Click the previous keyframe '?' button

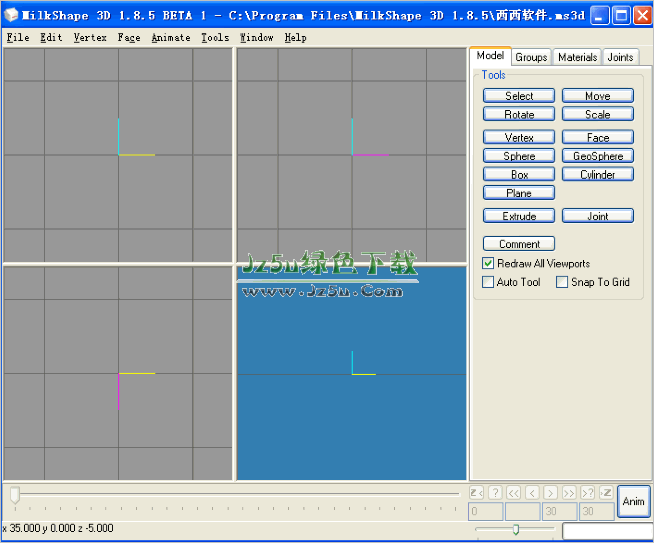(x=495, y=493)
